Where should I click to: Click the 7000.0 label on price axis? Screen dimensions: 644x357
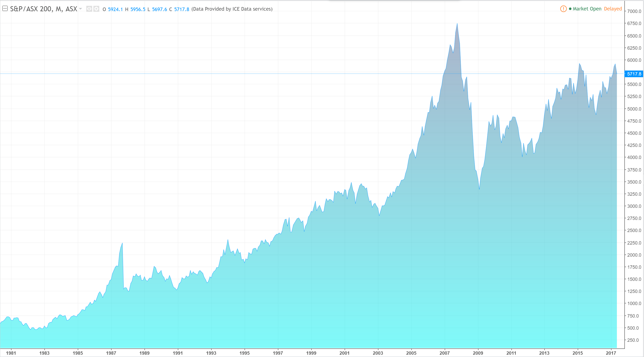click(x=634, y=11)
